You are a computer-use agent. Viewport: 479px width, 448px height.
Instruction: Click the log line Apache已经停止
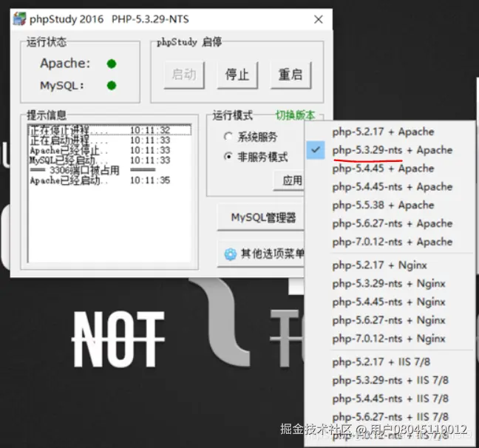[109, 150]
